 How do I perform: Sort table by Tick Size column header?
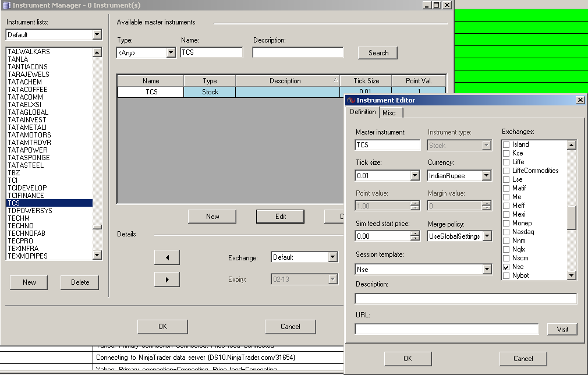(366, 81)
